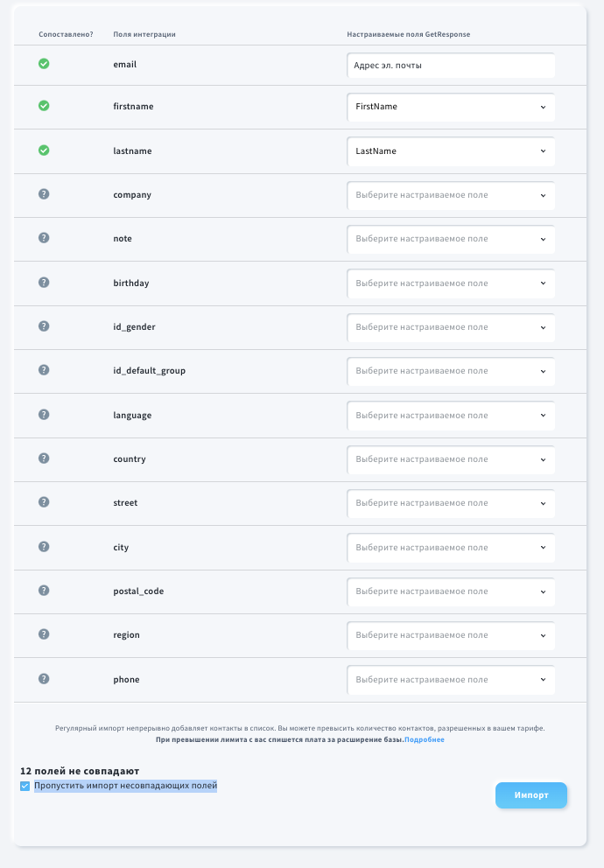Click the question mark icon beside phone

44,679
